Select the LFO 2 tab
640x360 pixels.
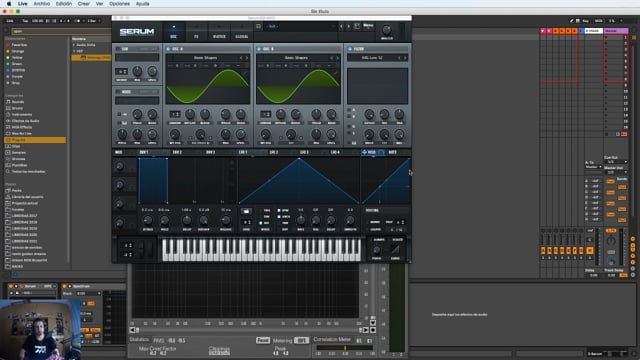coord(274,152)
